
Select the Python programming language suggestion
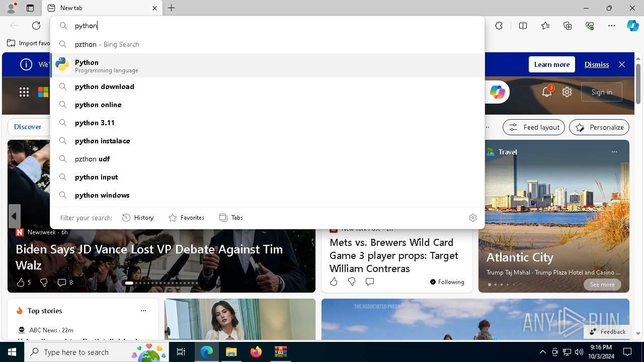click(267, 65)
